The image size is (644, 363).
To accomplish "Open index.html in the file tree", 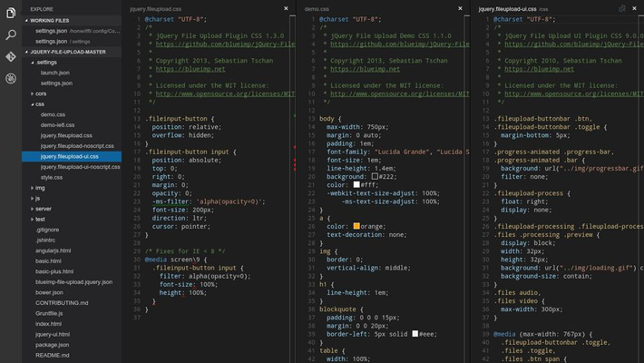I will pos(48,324).
